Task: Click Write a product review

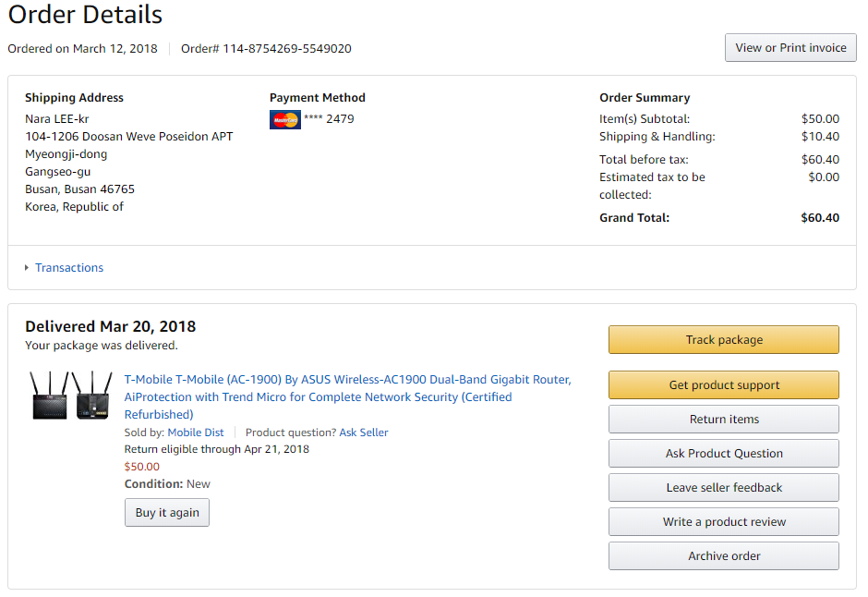Action: (724, 522)
